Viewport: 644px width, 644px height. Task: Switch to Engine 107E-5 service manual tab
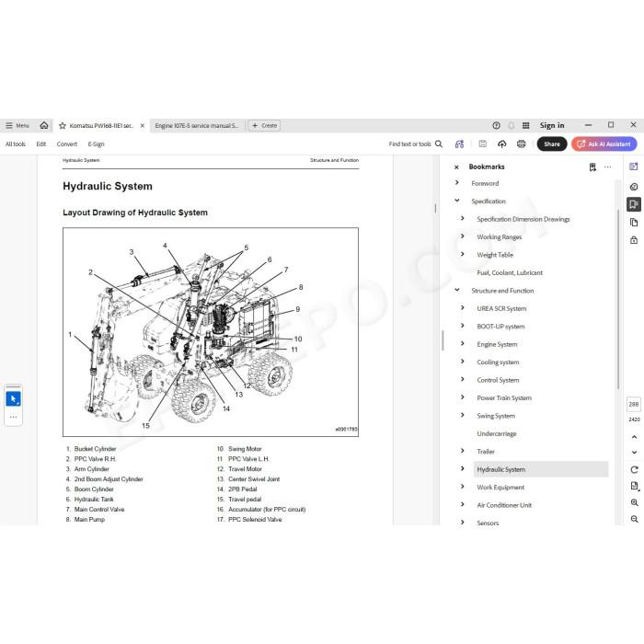click(196, 126)
